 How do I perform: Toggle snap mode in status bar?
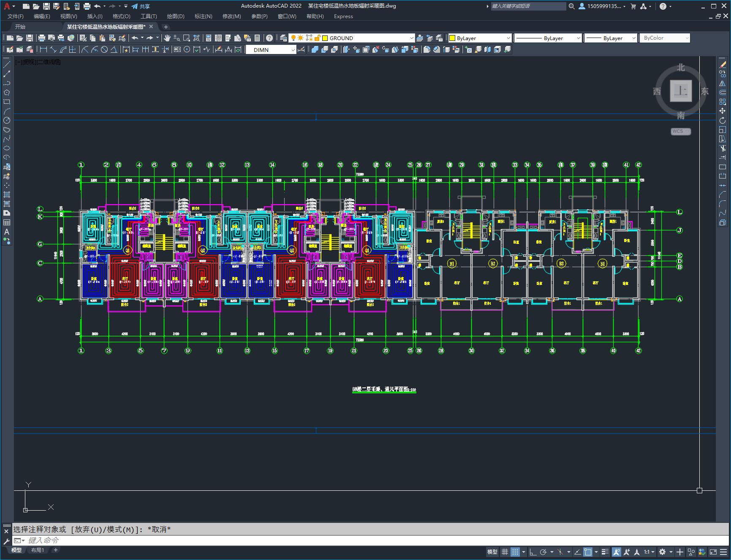pyautogui.click(x=515, y=552)
